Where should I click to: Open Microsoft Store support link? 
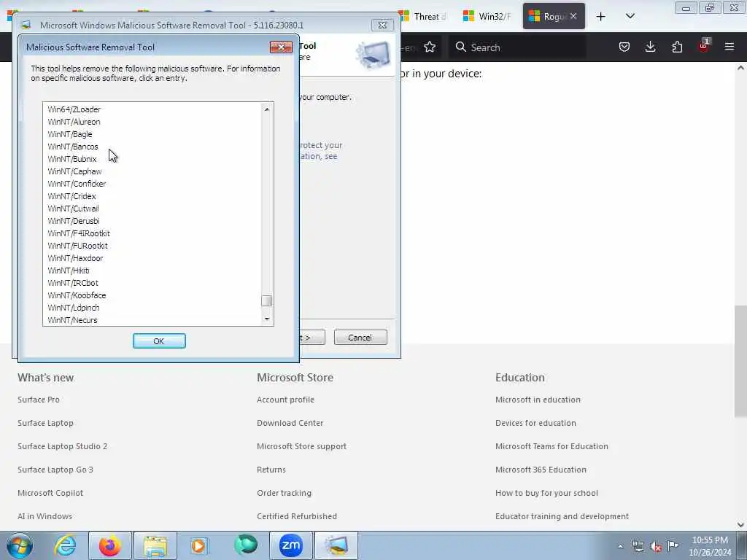[x=301, y=446]
